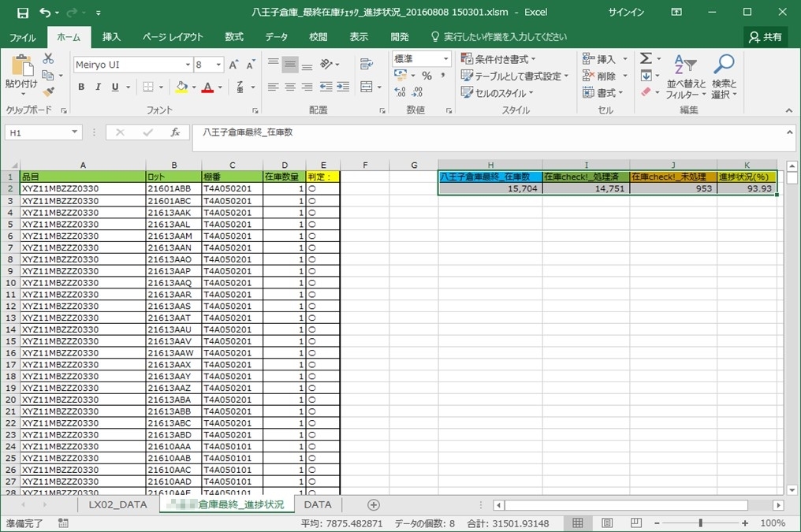Open Format as Table (テーブルとして書式設定) menu
Viewport: 801px width, 532px height.
pyautogui.click(x=514, y=76)
